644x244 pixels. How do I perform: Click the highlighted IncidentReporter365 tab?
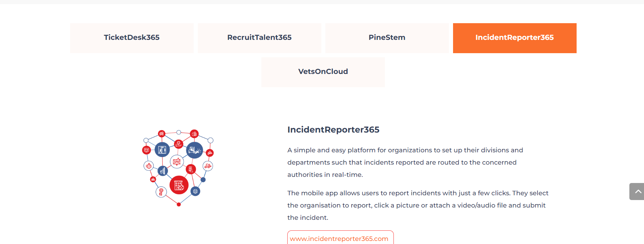514,38
